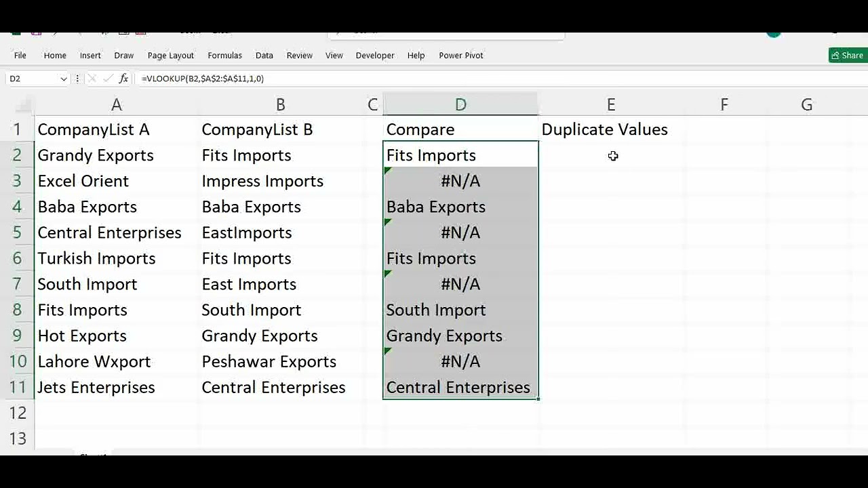The image size is (868, 488).
Task: Select the 'EastImports' cell in row 5
Action: [281, 232]
